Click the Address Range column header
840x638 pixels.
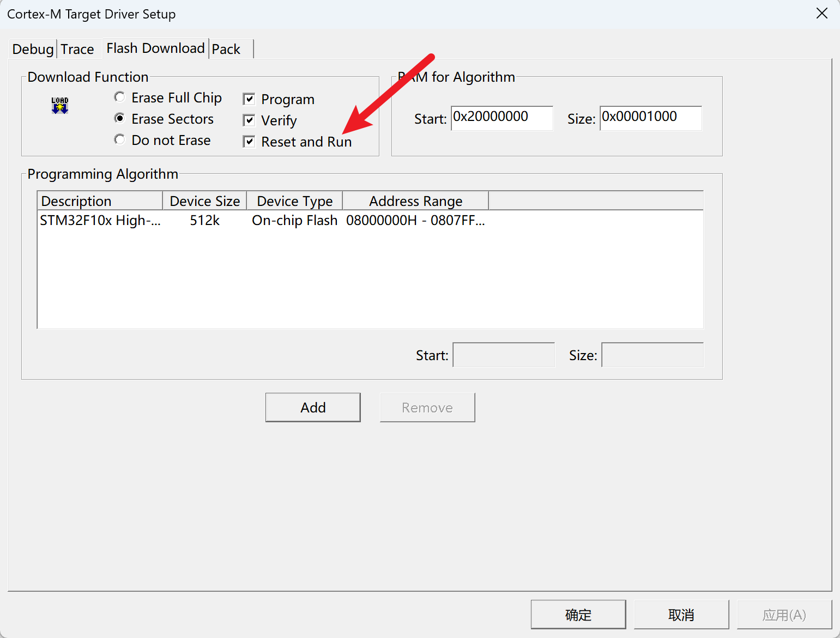[415, 201]
